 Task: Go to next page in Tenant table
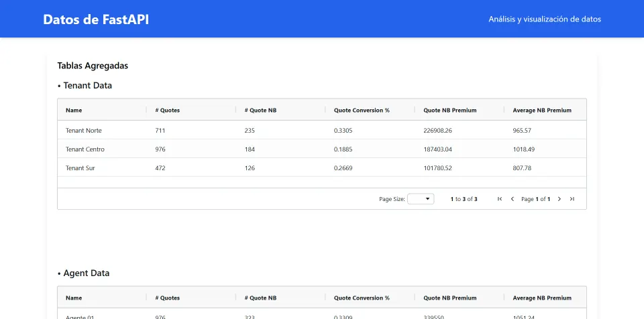[x=559, y=199]
